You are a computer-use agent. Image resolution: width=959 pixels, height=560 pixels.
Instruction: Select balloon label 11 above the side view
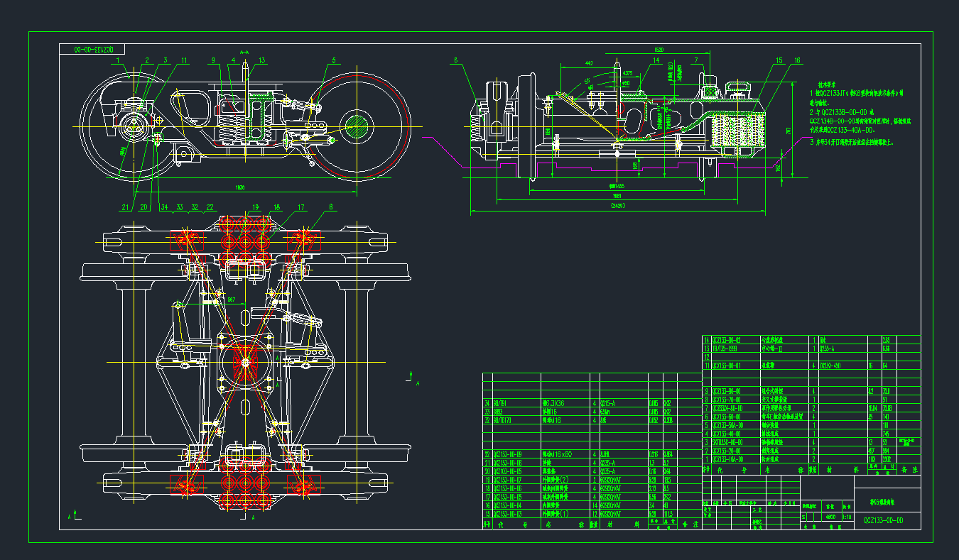[184, 61]
